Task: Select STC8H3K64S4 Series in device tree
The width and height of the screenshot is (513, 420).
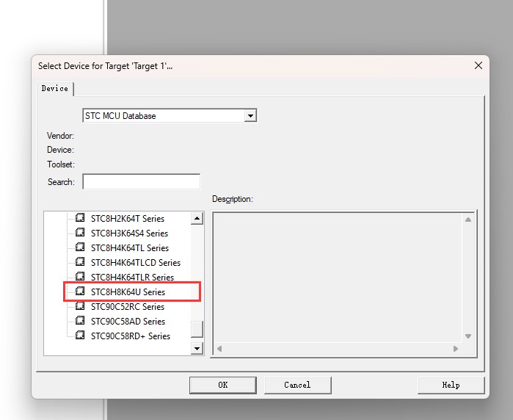Action: pos(129,233)
